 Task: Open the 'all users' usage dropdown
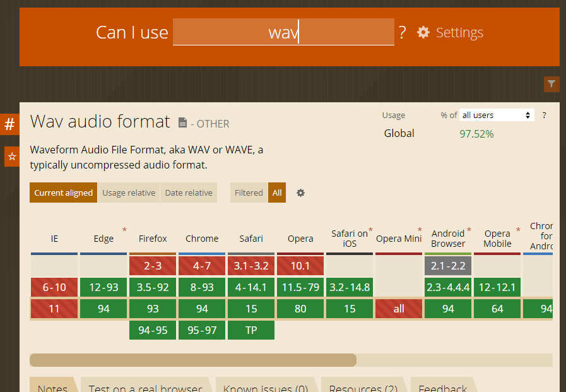coord(497,115)
